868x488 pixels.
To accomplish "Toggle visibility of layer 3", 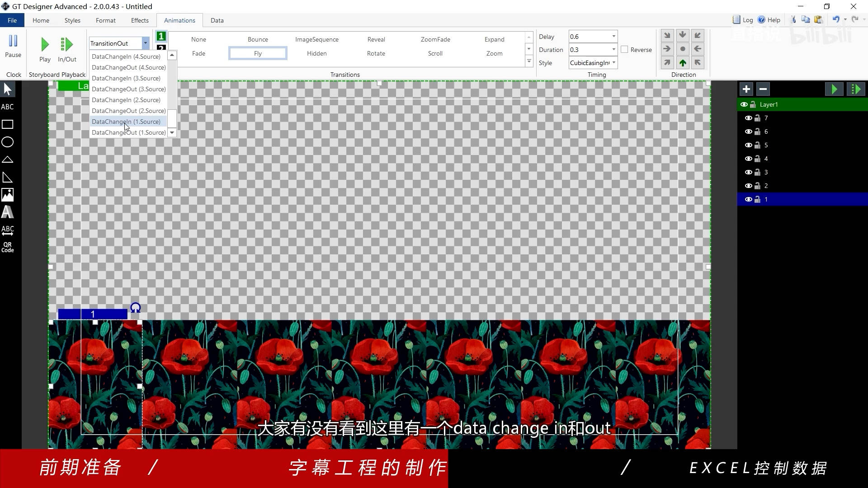I will (x=748, y=172).
